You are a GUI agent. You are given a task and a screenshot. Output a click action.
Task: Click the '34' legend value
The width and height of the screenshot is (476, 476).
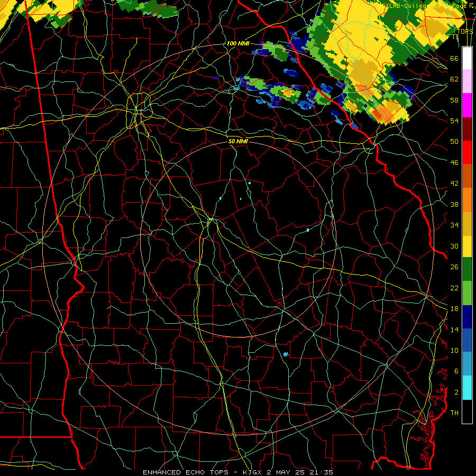(454, 225)
